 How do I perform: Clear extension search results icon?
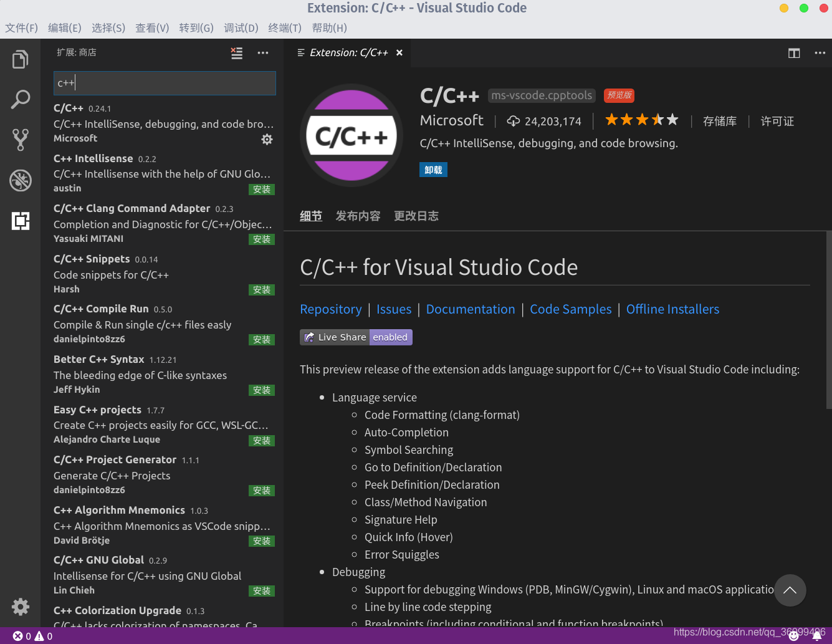[237, 53]
